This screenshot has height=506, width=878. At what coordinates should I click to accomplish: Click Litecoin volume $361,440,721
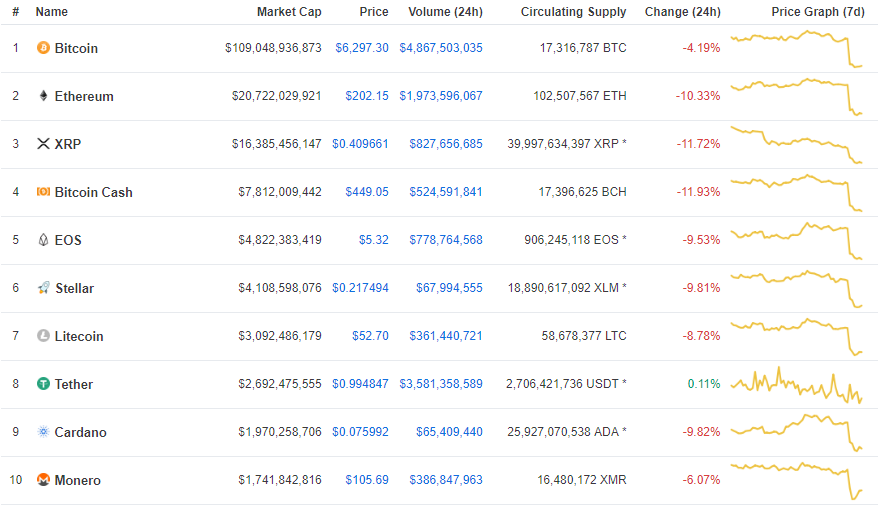coord(446,336)
